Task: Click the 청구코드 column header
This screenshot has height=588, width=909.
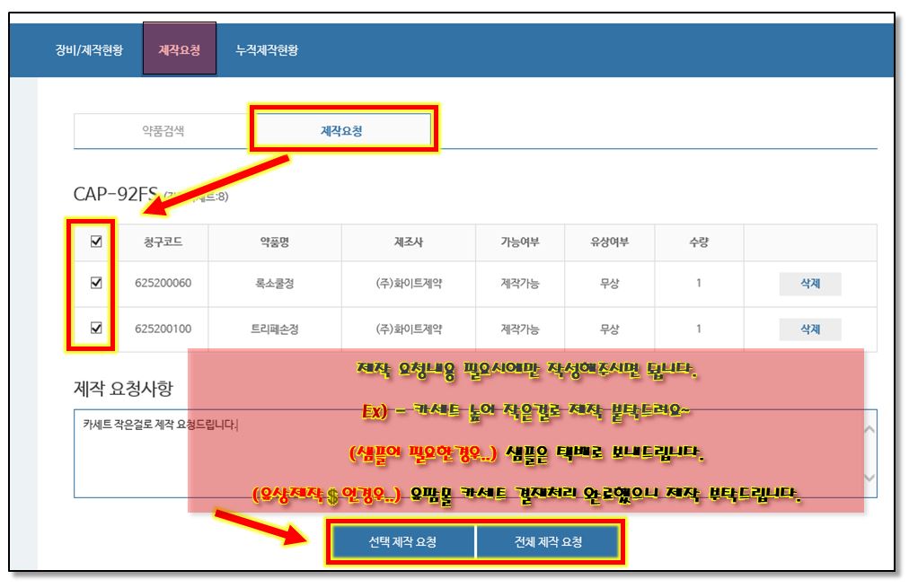Action: (x=163, y=242)
